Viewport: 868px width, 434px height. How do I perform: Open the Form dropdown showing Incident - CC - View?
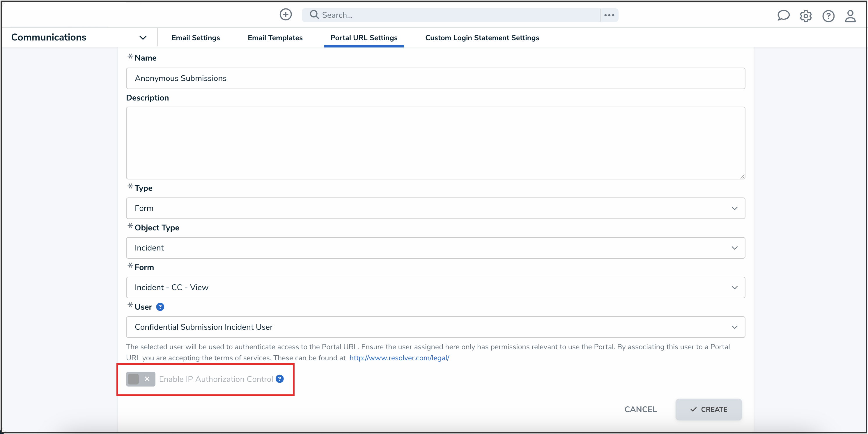pyautogui.click(x=735, y=287)
